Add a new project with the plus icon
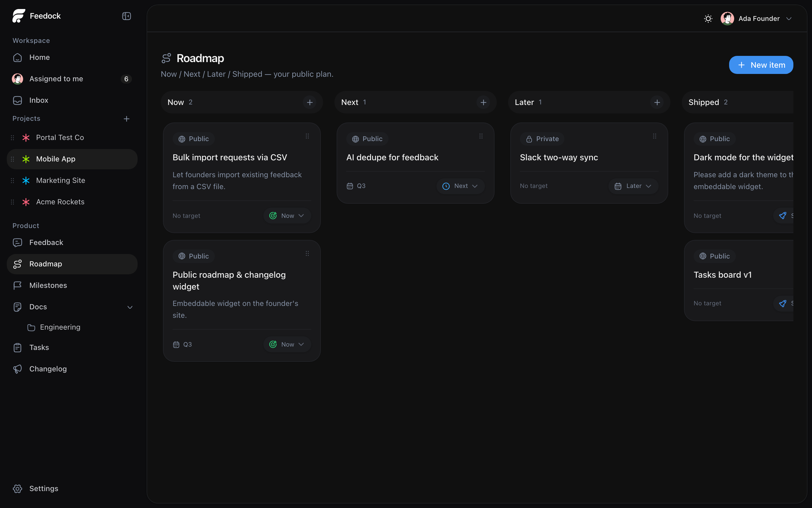812x508 pixels. [x=127, y=119]
